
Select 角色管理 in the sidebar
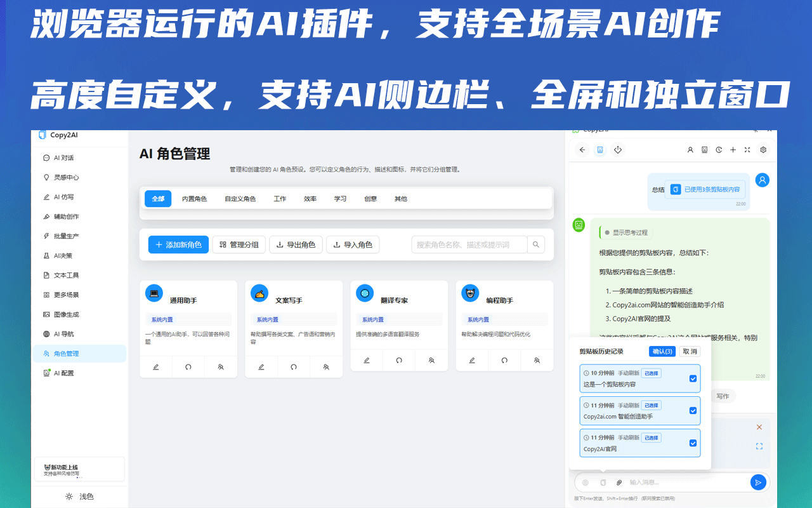pos(79,354)
